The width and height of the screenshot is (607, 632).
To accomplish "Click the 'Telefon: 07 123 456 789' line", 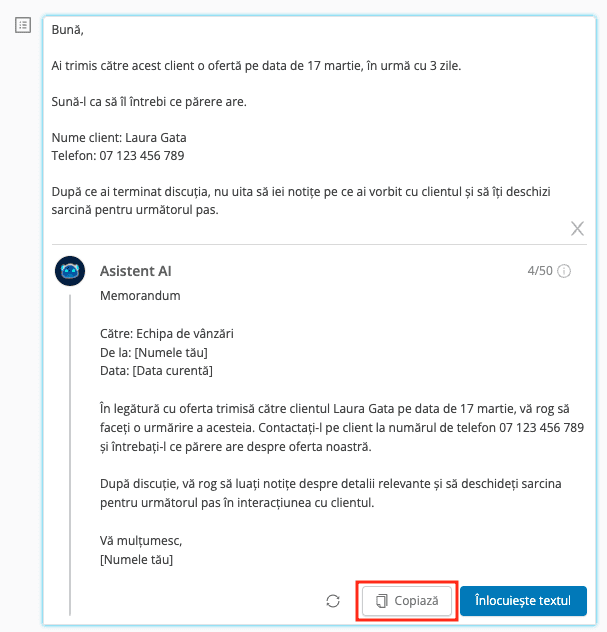I will pos(118,156).
